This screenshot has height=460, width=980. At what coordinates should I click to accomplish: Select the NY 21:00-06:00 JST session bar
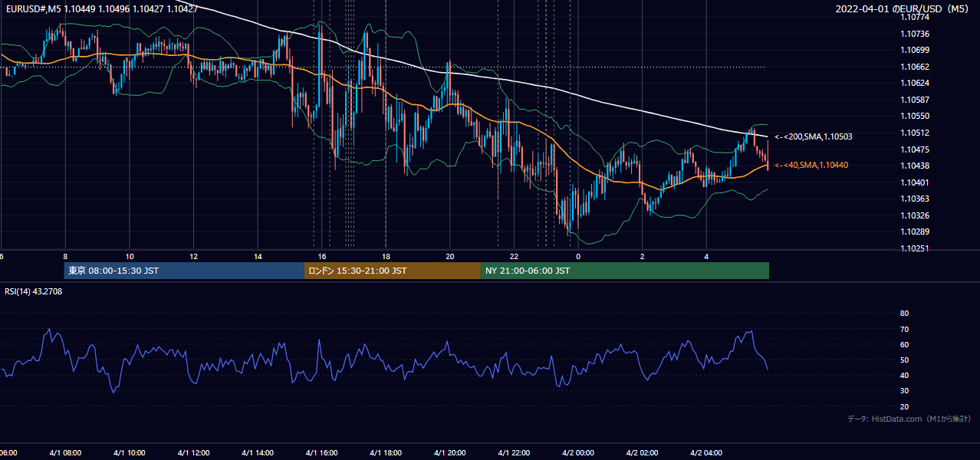click(x=625, y=271)
